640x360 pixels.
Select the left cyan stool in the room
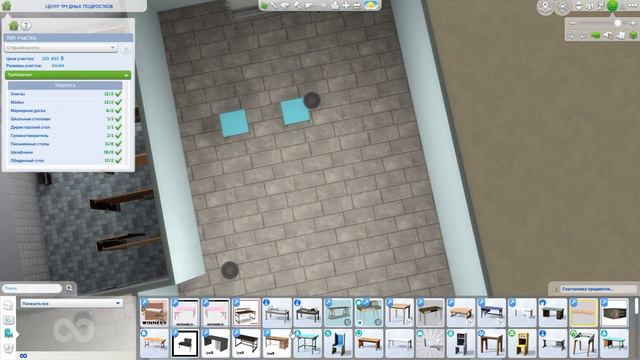tap(234, 123)
